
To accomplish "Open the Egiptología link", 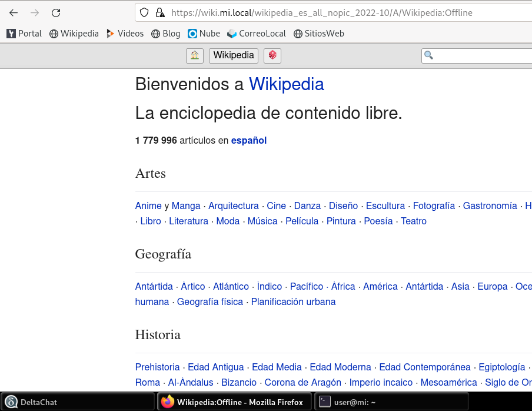I will coord(502,367).
